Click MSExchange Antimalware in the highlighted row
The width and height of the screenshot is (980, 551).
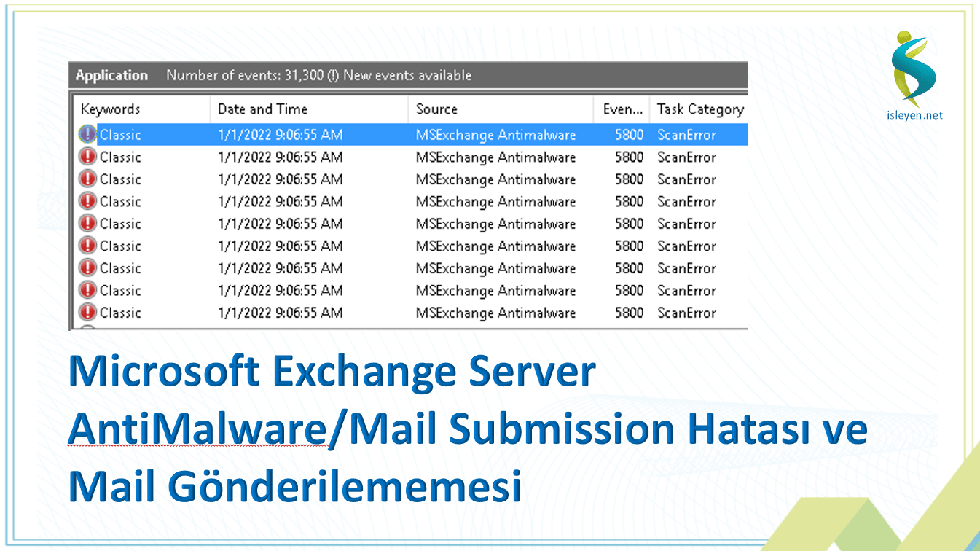click(x=495, y=135)
